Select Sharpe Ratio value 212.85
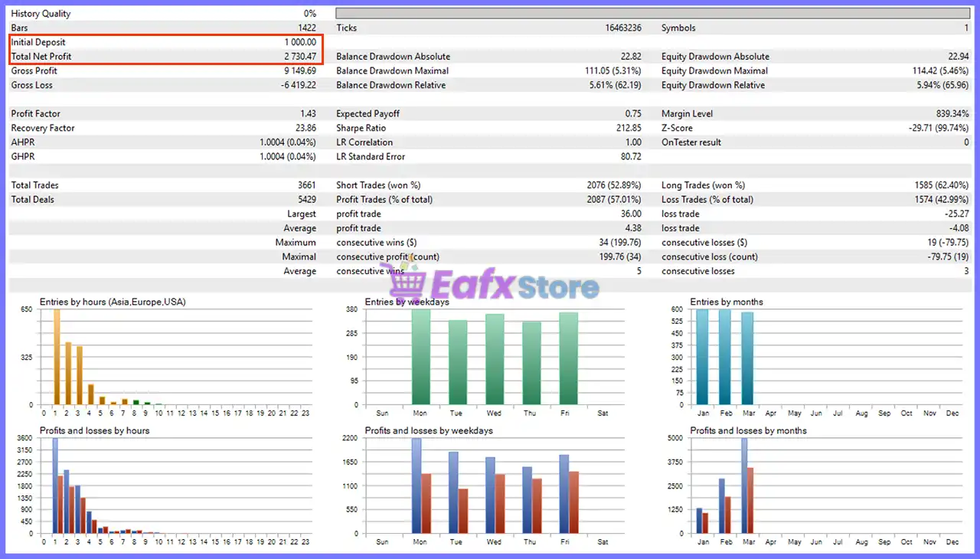Viewport: 980px width, 559px height. 629,128
